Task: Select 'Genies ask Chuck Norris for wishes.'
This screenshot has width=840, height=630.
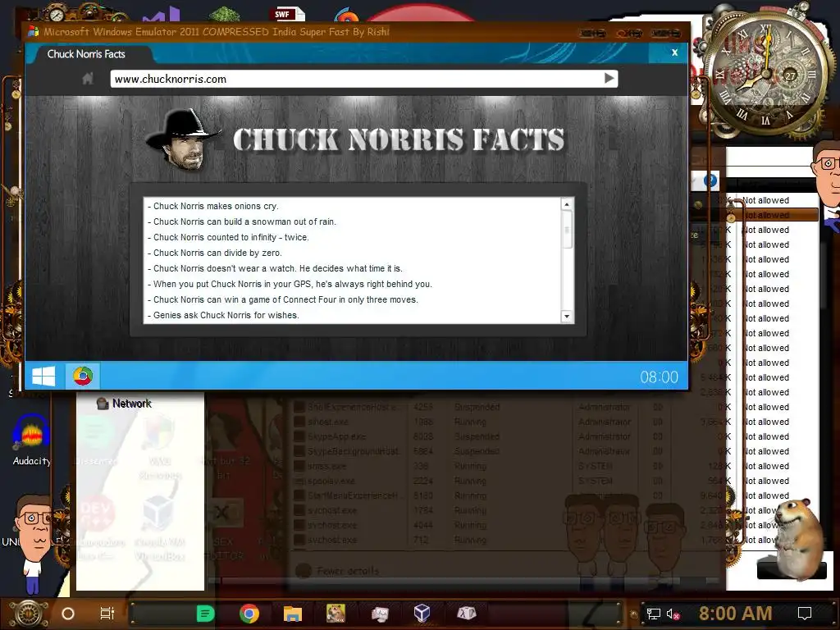Action: [223, 315]
